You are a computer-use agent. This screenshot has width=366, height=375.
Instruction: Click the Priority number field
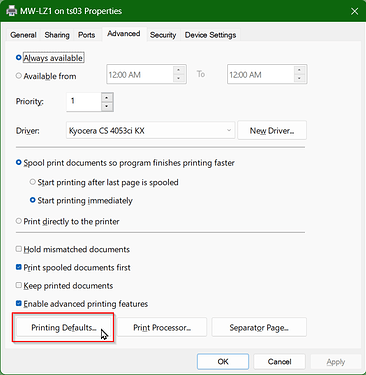(x=84, y=102)
